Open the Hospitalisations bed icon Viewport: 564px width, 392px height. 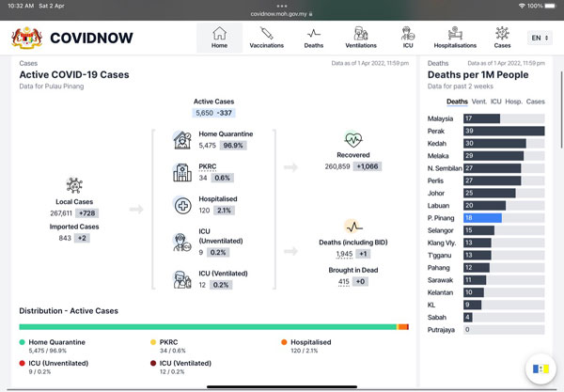(455, 33)
